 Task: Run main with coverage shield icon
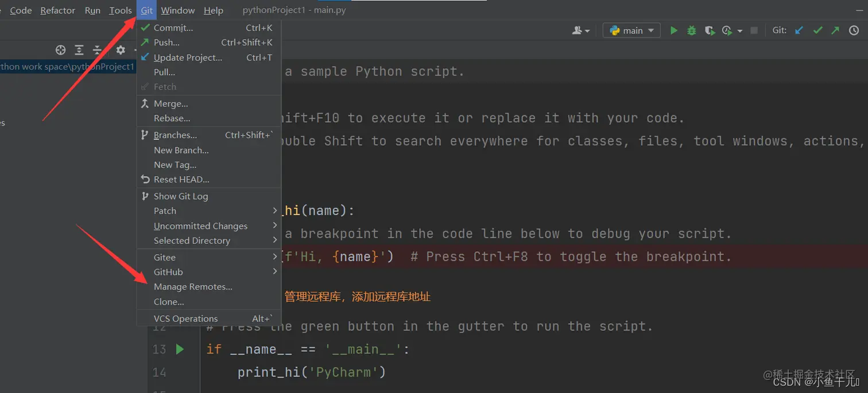tap(710, 30)
